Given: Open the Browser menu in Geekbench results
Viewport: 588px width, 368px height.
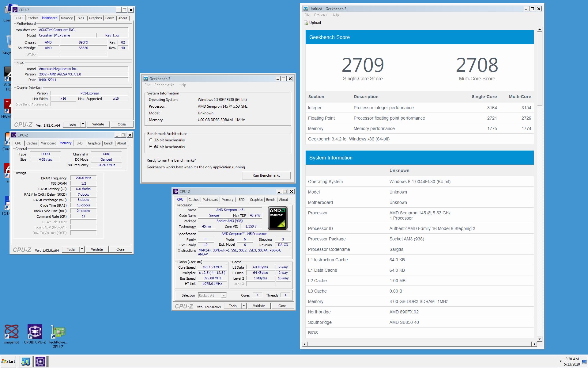Looking at the screenshot, I should [x=320, y=15].
